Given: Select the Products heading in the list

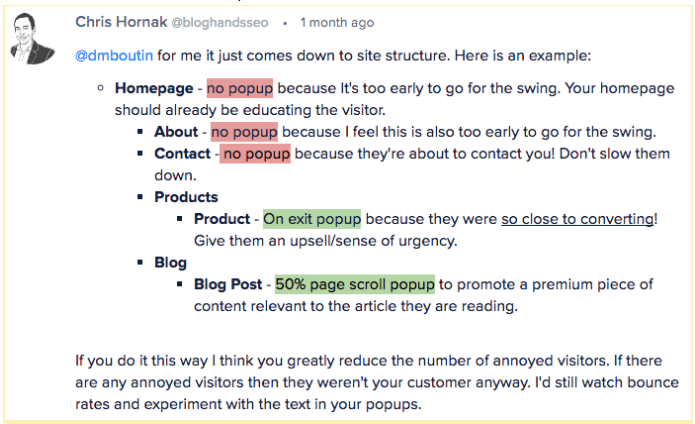Looking at the screenshot, I should [186, 197].
